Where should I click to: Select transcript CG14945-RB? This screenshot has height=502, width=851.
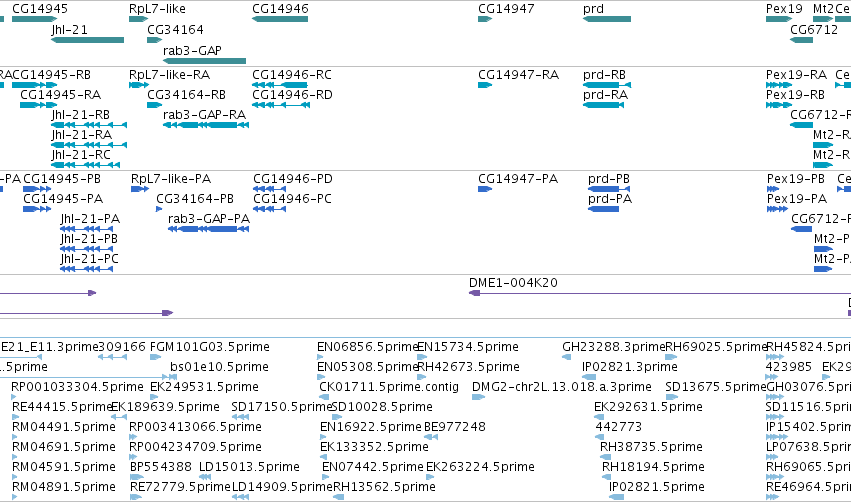click(34, 85)
